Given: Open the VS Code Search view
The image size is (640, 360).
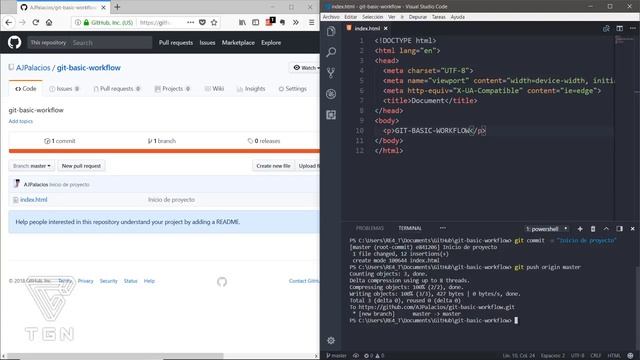Looking at the screenshot, I should point(331,52).
